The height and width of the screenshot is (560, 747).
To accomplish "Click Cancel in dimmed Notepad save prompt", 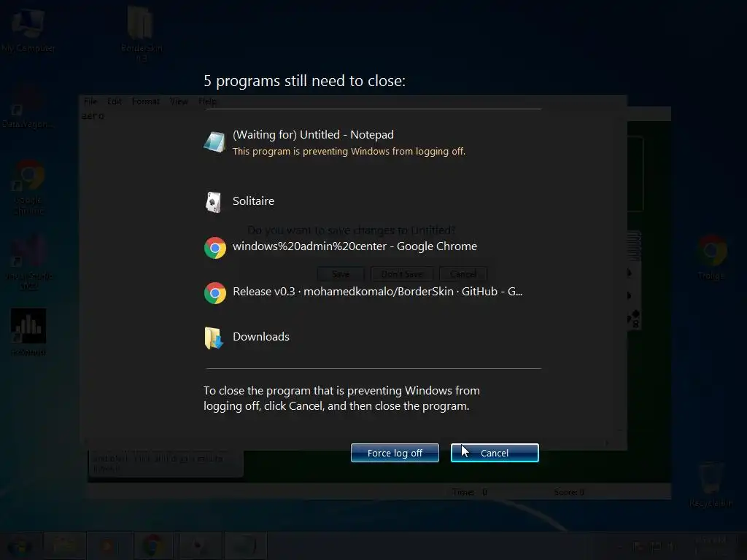I will pos(463,274).
